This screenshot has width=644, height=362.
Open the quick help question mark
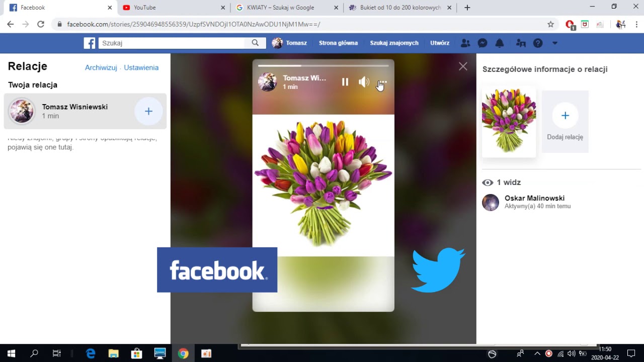538,43
